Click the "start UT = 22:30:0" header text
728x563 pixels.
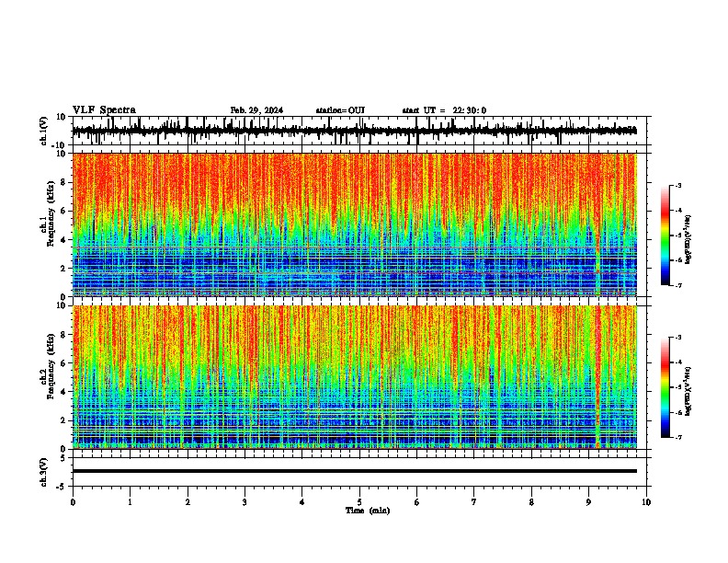444,110
